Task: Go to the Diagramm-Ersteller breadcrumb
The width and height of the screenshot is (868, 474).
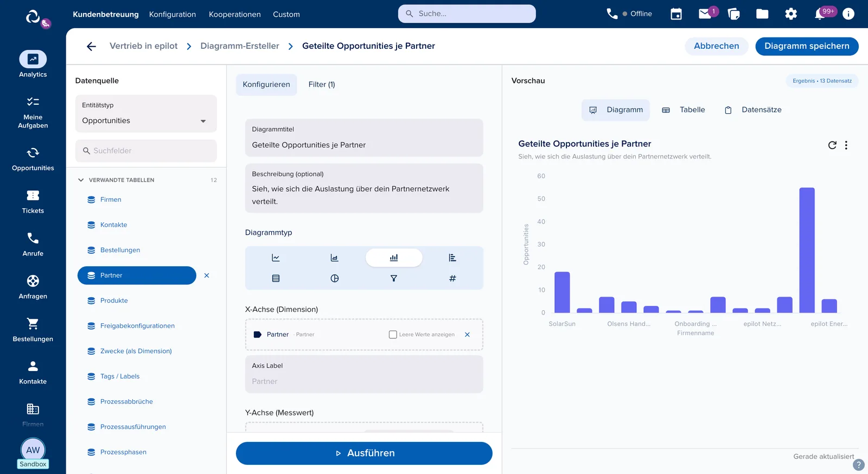Action: point(240,46)
